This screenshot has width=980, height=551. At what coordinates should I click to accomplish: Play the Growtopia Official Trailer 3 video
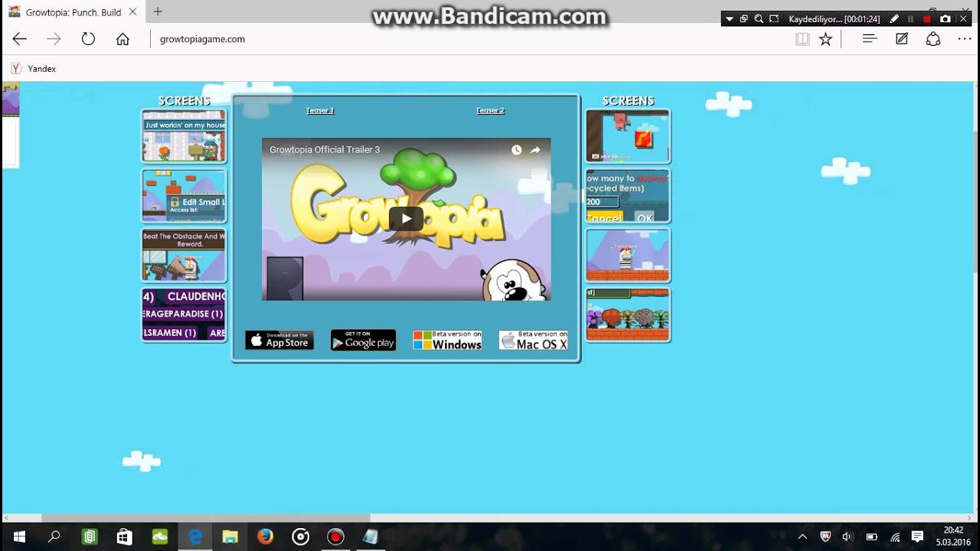[x=406, y=219]
